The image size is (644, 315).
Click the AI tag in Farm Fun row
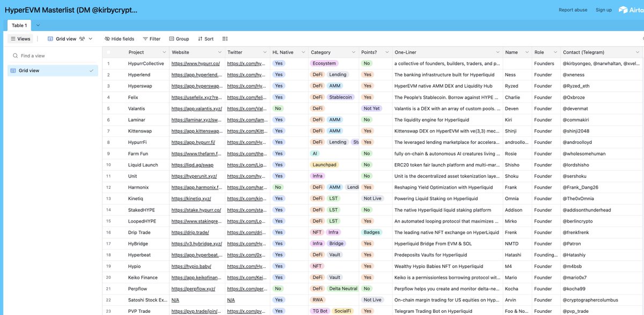click(x=315, y=153)
